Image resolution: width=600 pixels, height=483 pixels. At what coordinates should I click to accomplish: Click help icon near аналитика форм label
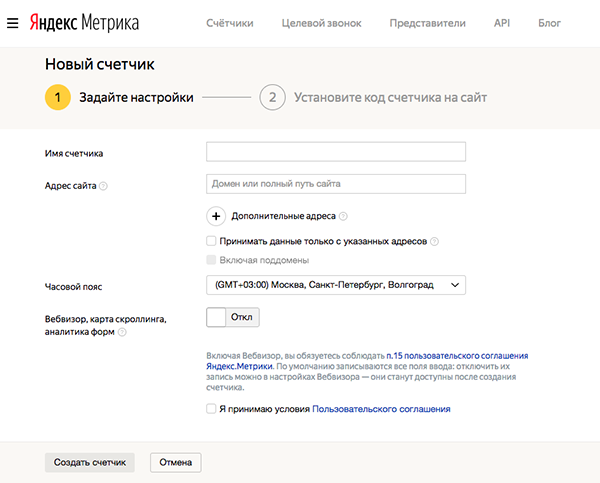click(x=122, y=332)
